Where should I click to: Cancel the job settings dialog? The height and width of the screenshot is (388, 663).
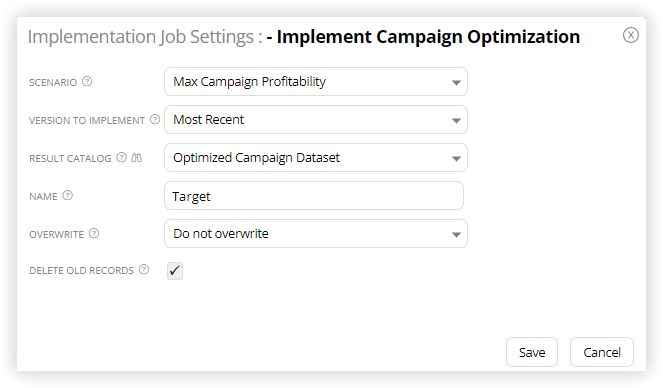602,352
